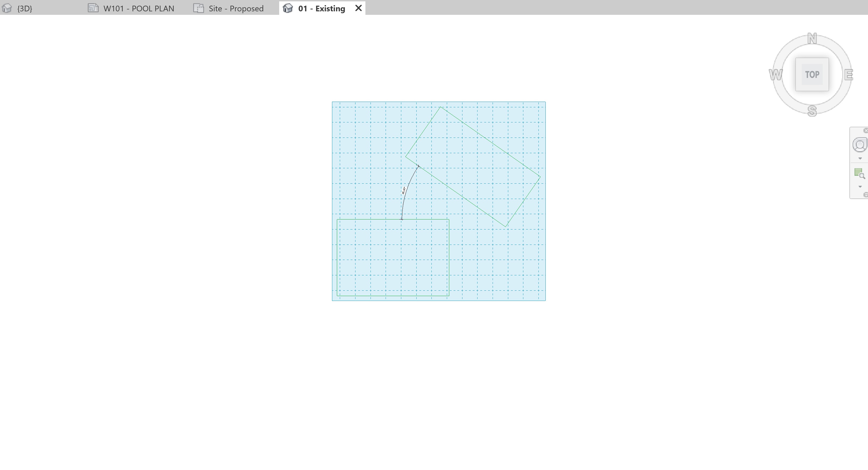Click the West label on the ViewCube compass

tap(776, 74)
